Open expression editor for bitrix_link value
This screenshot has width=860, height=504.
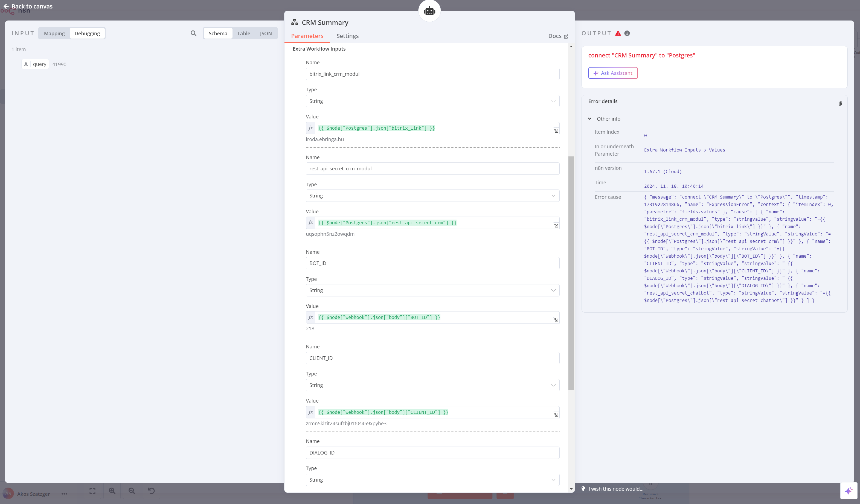(556, 131)
